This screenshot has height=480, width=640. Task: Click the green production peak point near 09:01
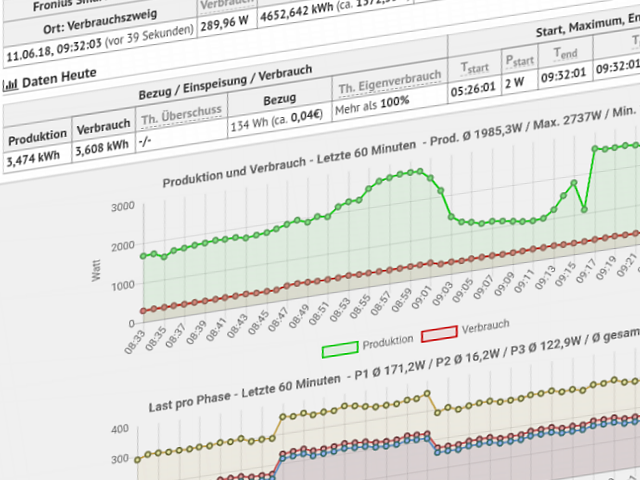tap(420, 171)
